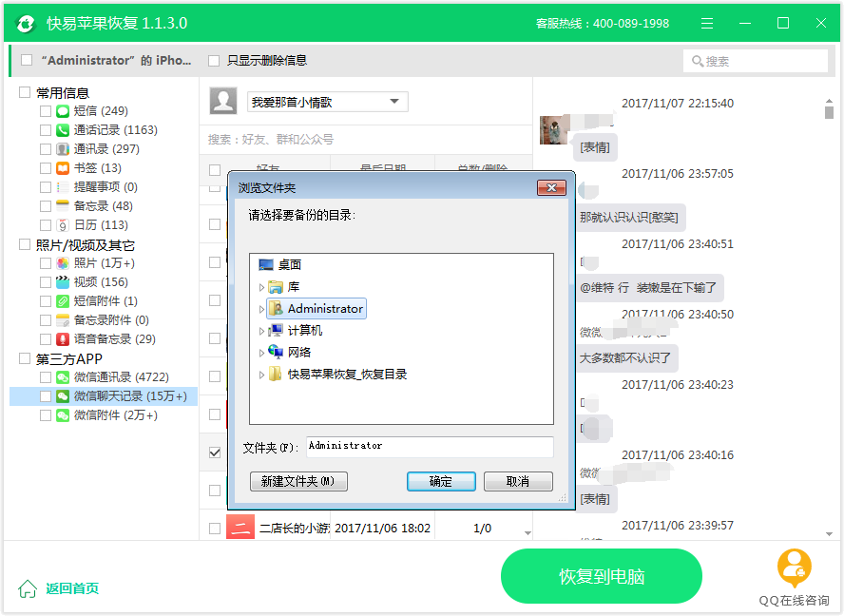844x616 pixels.
Task: Click the home icon beside 返回首页
Action: (28, 588)
